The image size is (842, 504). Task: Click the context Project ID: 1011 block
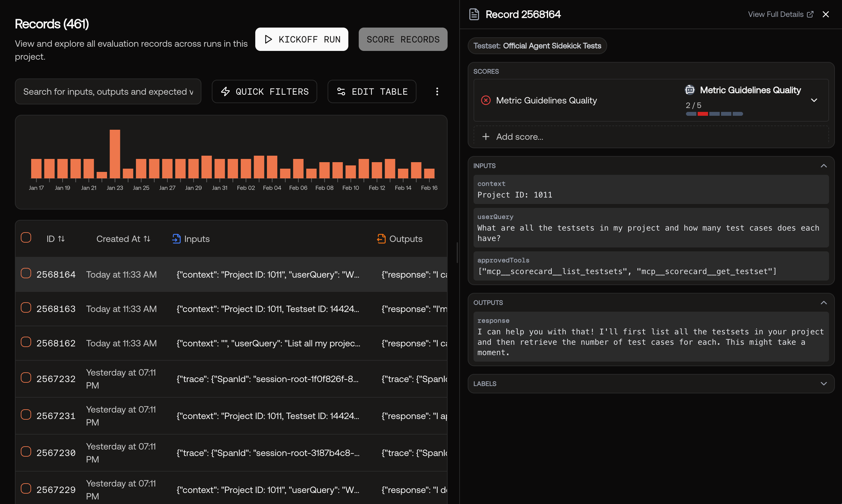pos(651,189)
